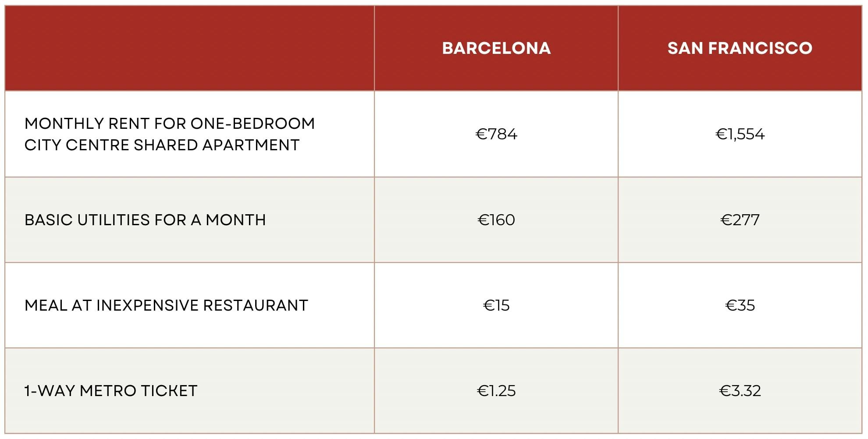Click San Francisco's utilities value €277
868x439 pixels.
[x=740, y=220]
